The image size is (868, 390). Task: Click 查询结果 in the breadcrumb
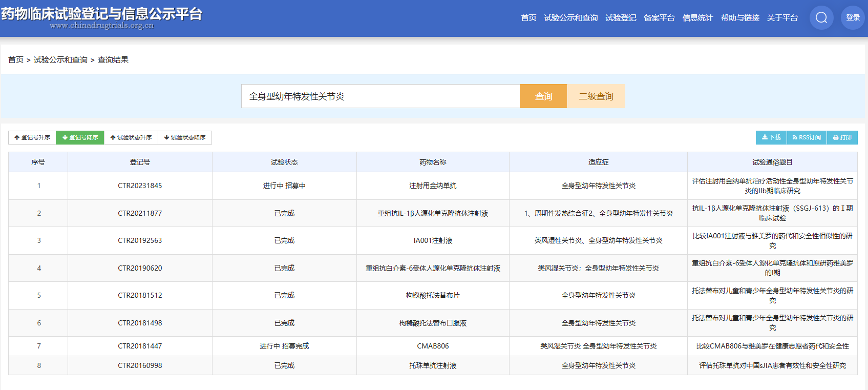[113, 60]
